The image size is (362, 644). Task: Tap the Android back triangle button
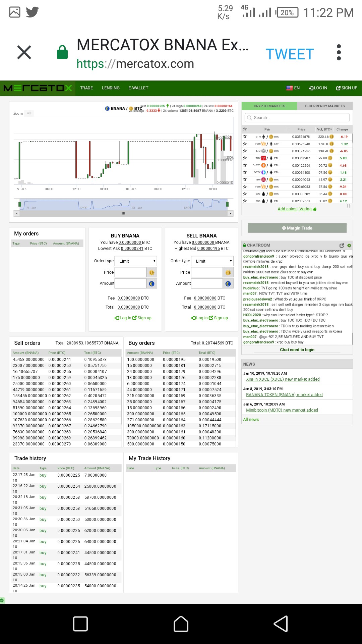pos(281,624)
